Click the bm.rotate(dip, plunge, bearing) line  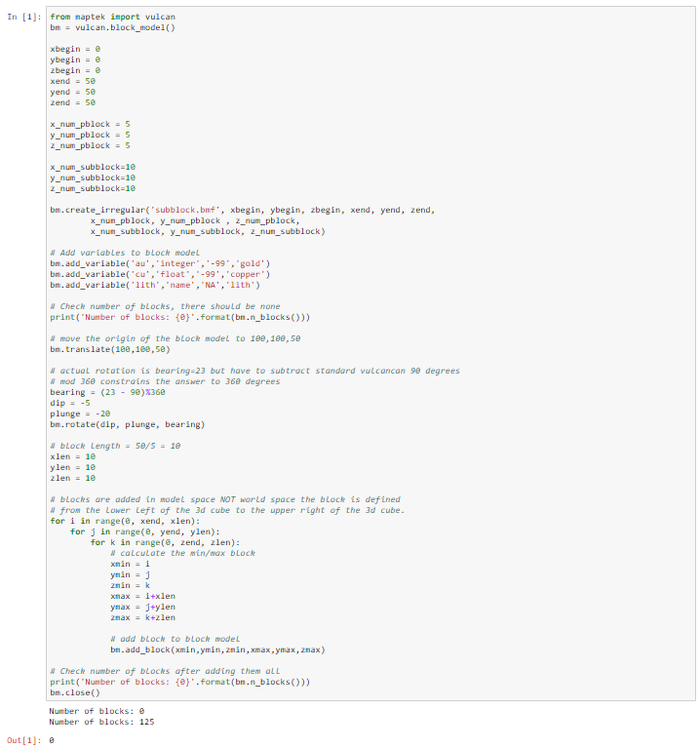pyautogui.click(x=127, y=424)
